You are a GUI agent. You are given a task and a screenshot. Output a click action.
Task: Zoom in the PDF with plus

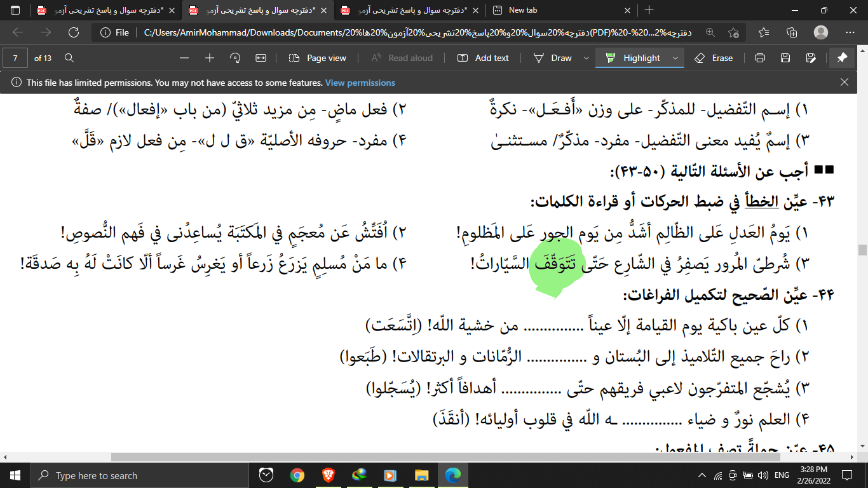pyautogui.click(x=210, y=58)
